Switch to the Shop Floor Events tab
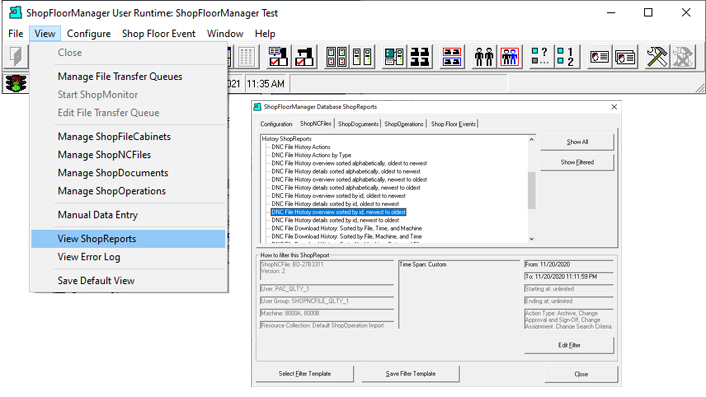Viewport: 706px width, 397px height. [453, 124]
